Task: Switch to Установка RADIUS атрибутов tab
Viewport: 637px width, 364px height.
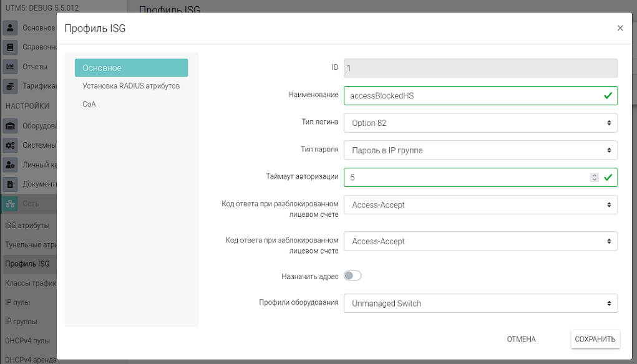Action: pyautogui.click(x=131, y=86)
